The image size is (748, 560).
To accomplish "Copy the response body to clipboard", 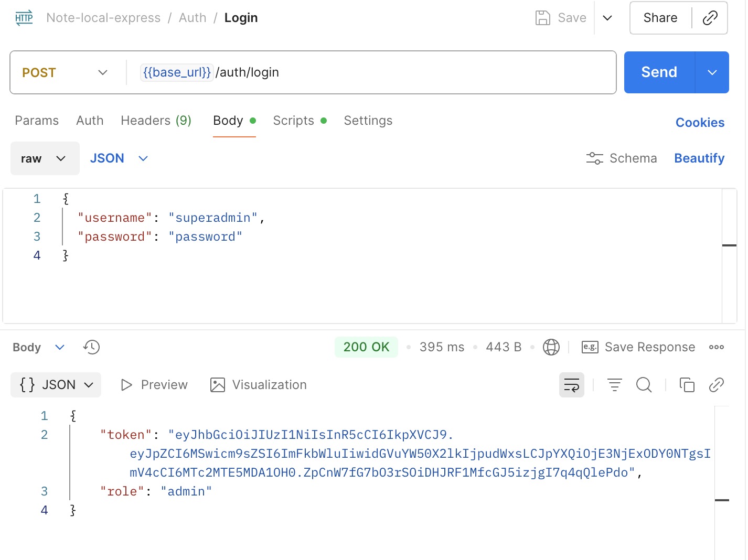I will pos(687,385).
